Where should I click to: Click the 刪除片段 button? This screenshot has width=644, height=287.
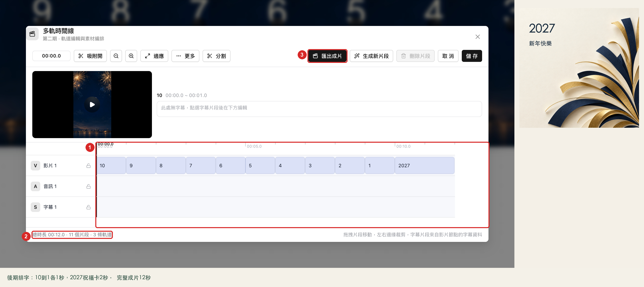pos(415,56)
